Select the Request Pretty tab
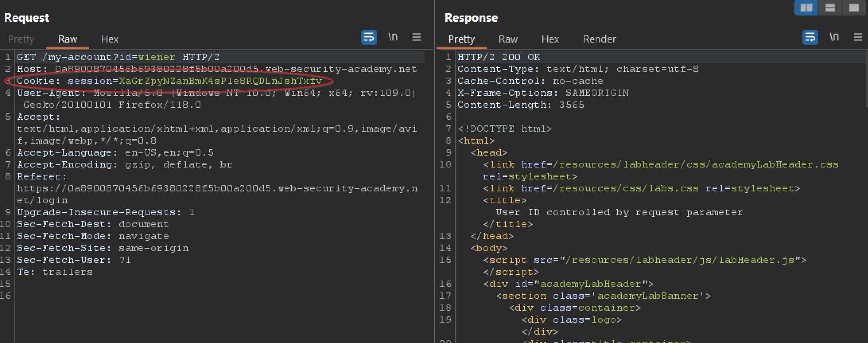This screenshot has height=343, width=868. click(21, 39)
